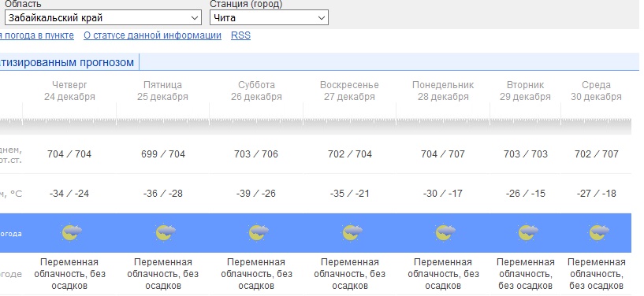Click Saturday's 'Переменная облачность, без осадков' description
Viewport: 644px width, 296px height.
[256, 274]
